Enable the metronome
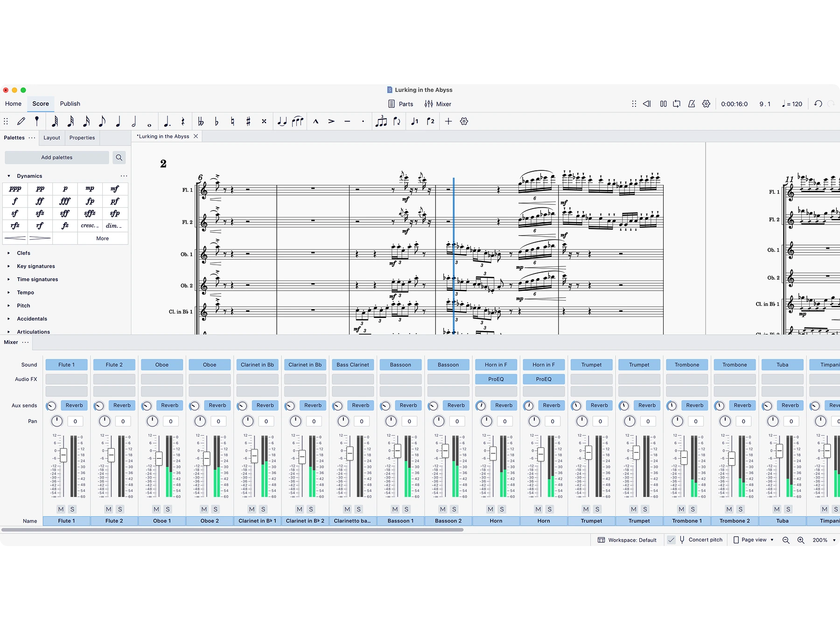The width and height of the screenshot is (840, 630). (692, 104)
